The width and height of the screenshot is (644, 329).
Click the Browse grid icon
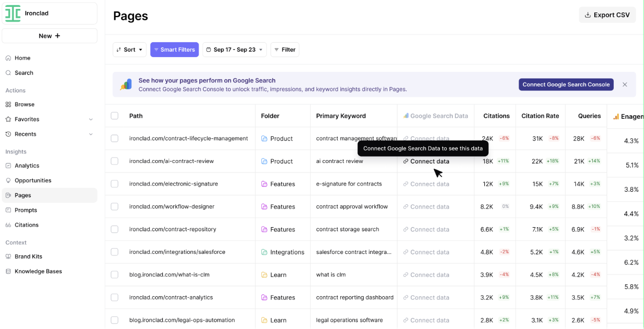coord(8,105)
